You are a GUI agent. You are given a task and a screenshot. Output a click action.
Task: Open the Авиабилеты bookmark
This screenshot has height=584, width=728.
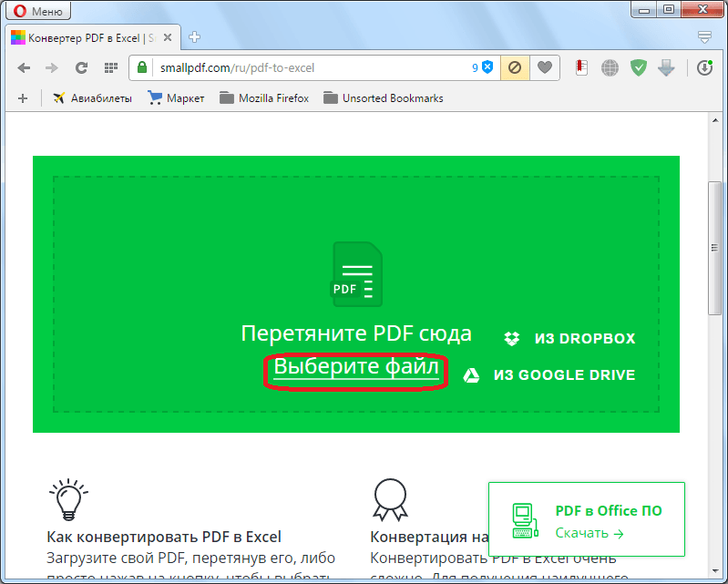click(x=92, y=98)
